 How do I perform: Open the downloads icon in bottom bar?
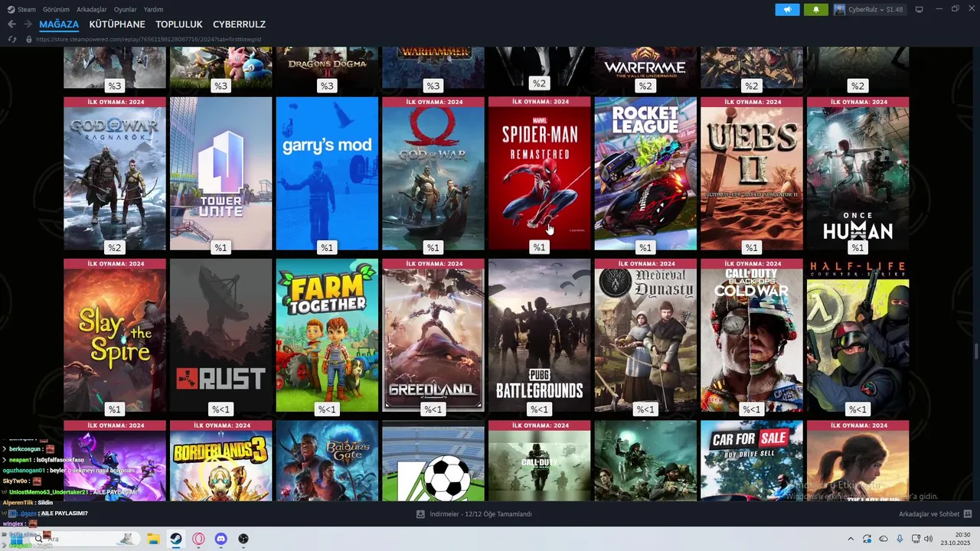click(420, 514)
